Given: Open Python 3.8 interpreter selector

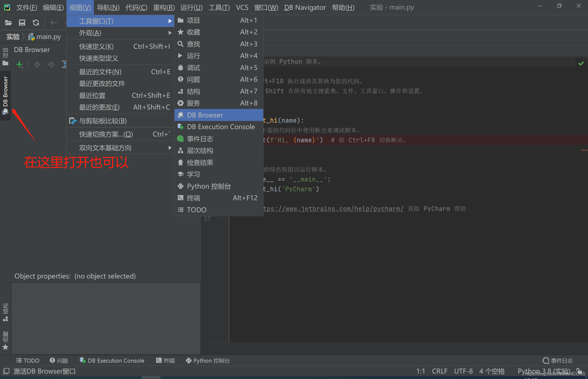Looking at the screenshot, I should click(x=544, y=371).
